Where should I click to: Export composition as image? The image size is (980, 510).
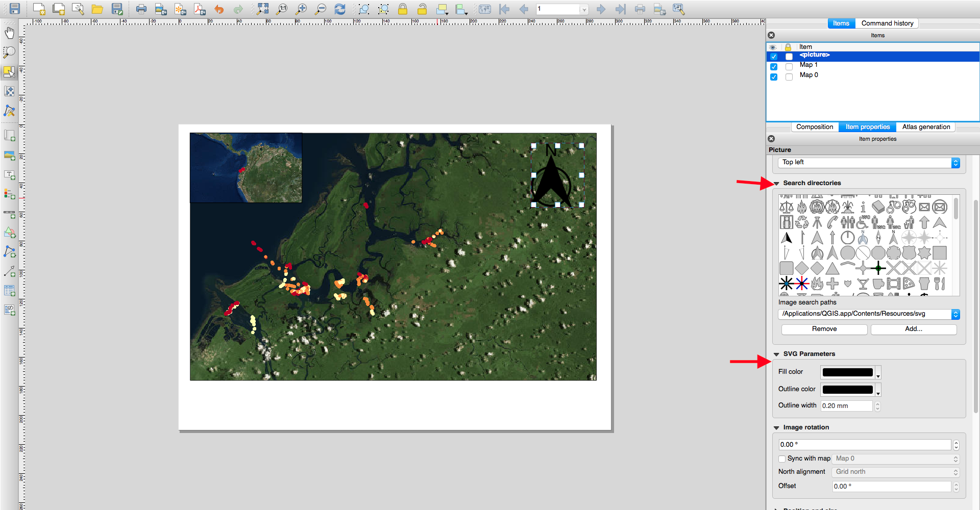pyautogui.click(x=161, y=9)
